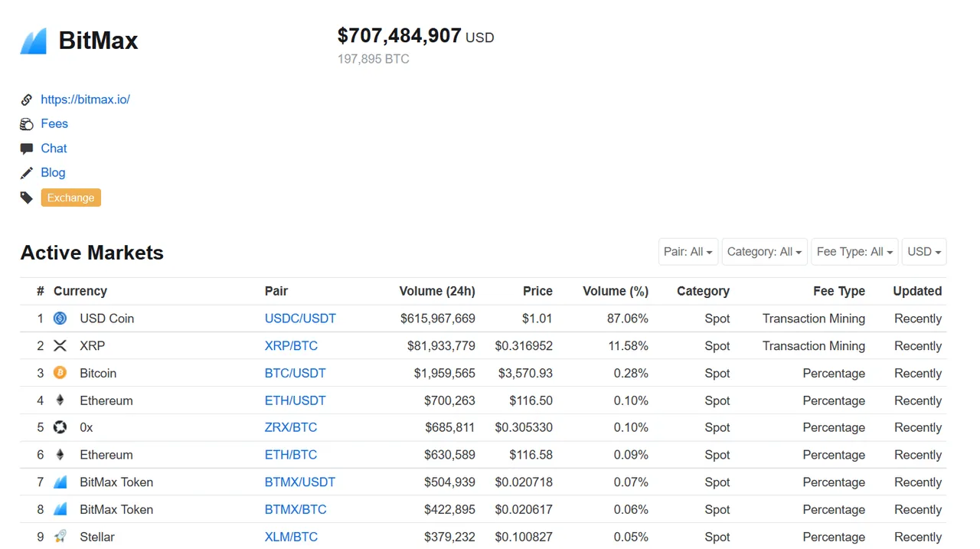Click the link chain icon beside bitmax.io

coord(27,100)
